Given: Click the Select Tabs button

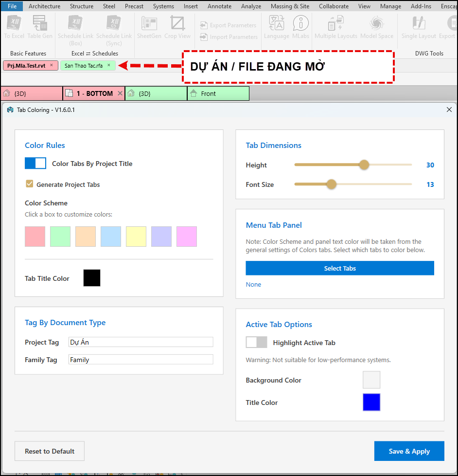Looking at the screenshot, I should (340, 268).
